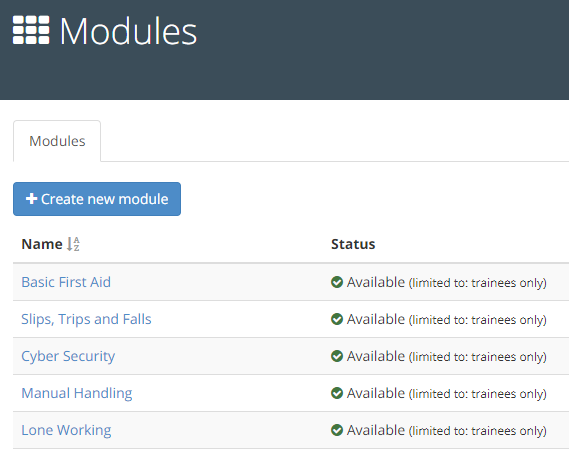Screen dimensions: 569x464
Task: Click trainees only note on Lone Working row
Action: tap(509, 431)
